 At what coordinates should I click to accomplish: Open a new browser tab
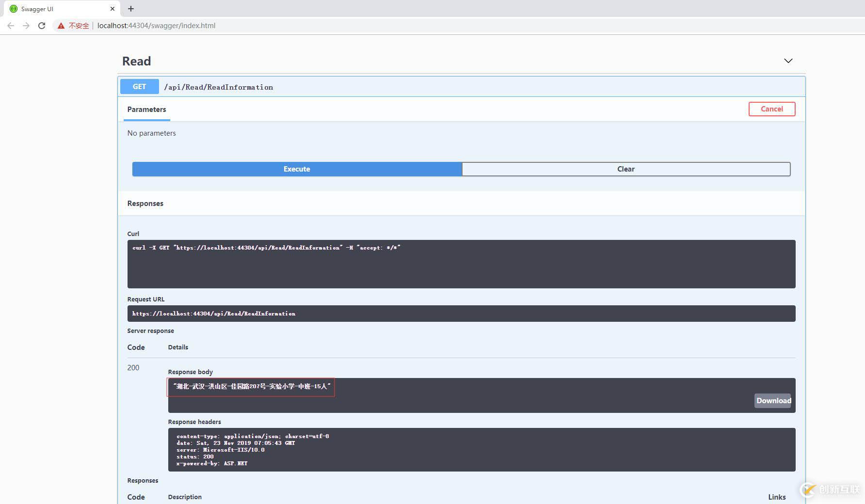pos(130,8)
